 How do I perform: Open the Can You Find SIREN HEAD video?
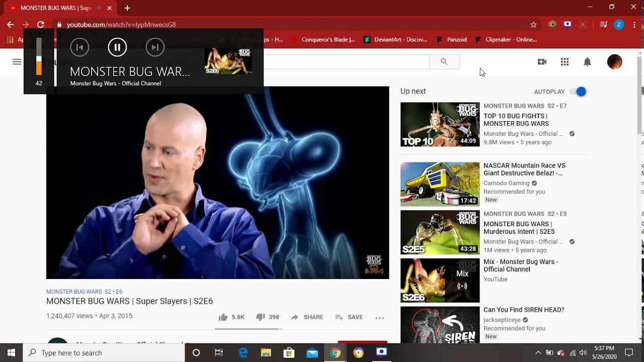pyautogui.click(x=524, y=310)
